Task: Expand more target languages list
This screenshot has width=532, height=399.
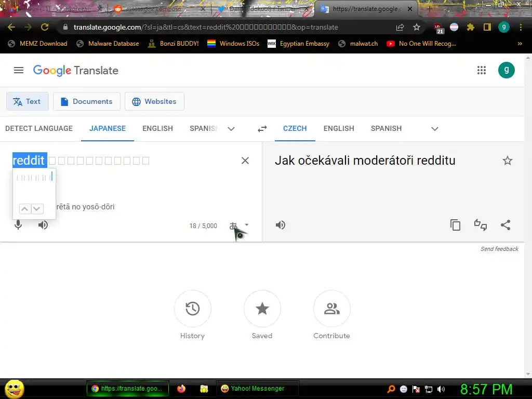Action: pos(435,129)
